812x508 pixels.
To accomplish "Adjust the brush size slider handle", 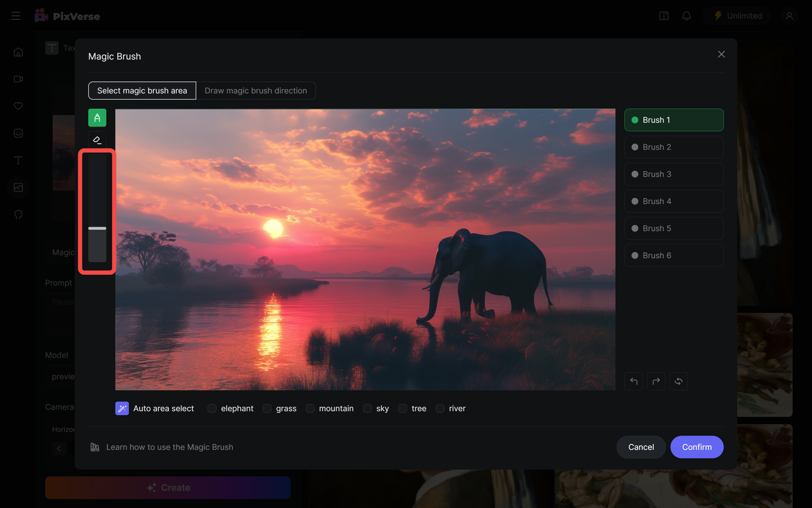I will click(x=97, y=228).
